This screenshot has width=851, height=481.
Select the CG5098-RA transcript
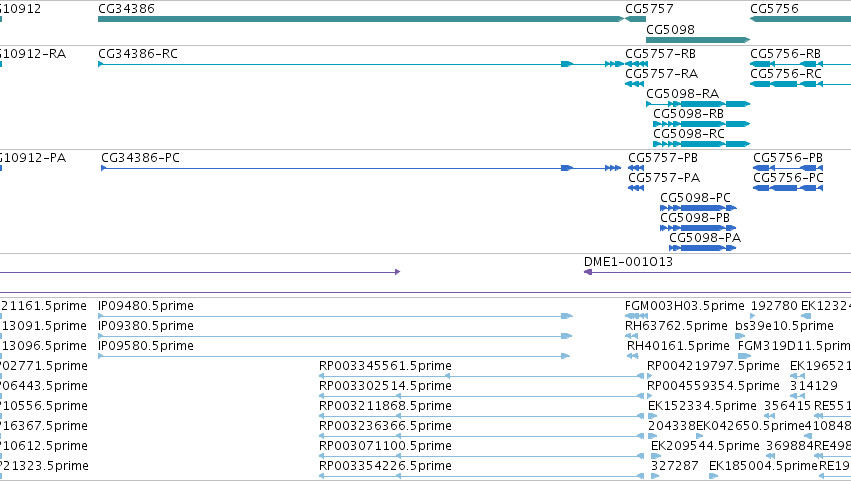coord(698,104)
